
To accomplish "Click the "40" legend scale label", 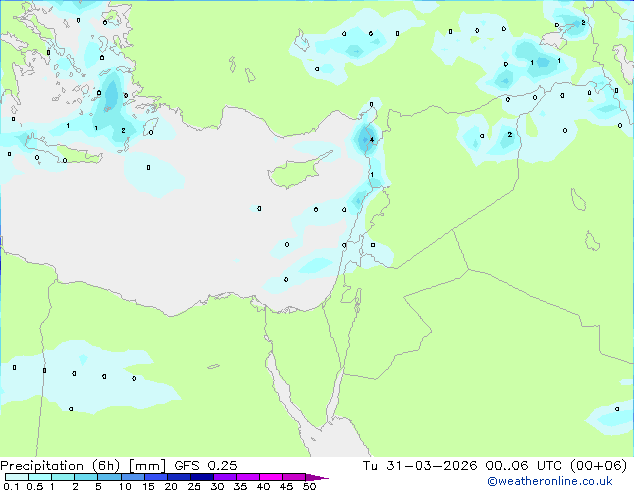I will coord(263,486).
